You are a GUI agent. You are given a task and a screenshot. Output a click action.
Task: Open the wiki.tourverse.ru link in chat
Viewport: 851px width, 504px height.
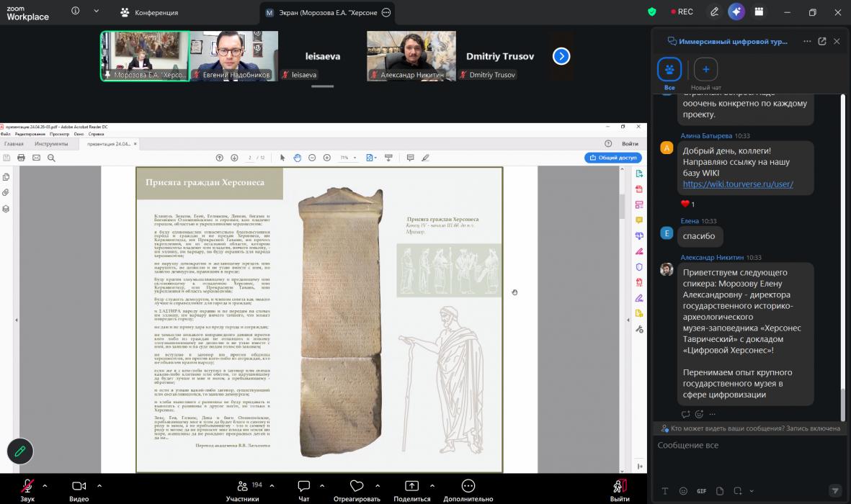coord(738,184)
